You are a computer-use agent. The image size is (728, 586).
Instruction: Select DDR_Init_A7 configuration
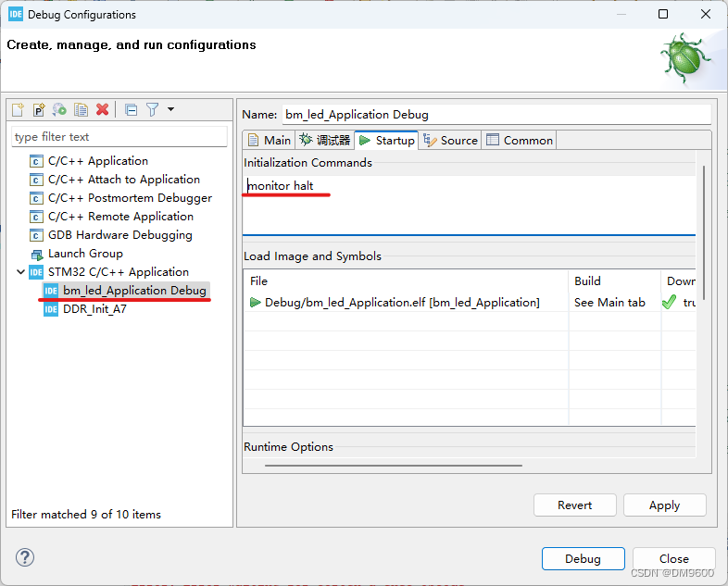(94, 309)
